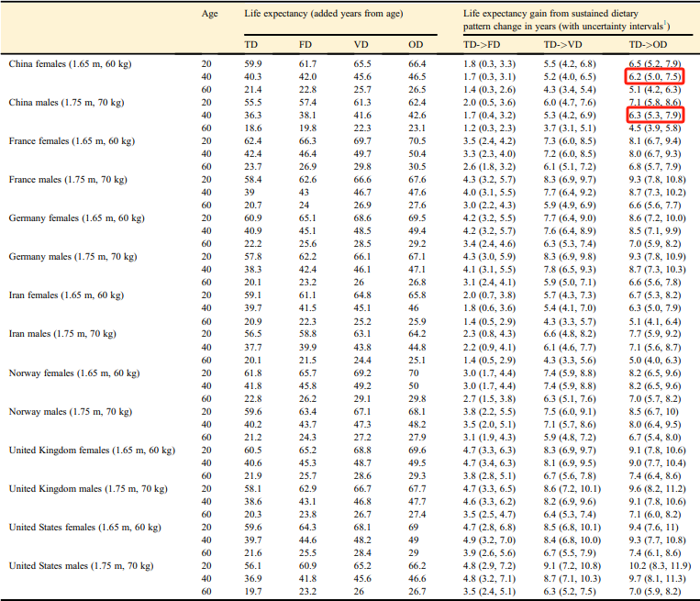Select the TD->OD column header
Screen dimensions: 700x601
point(649,45)
